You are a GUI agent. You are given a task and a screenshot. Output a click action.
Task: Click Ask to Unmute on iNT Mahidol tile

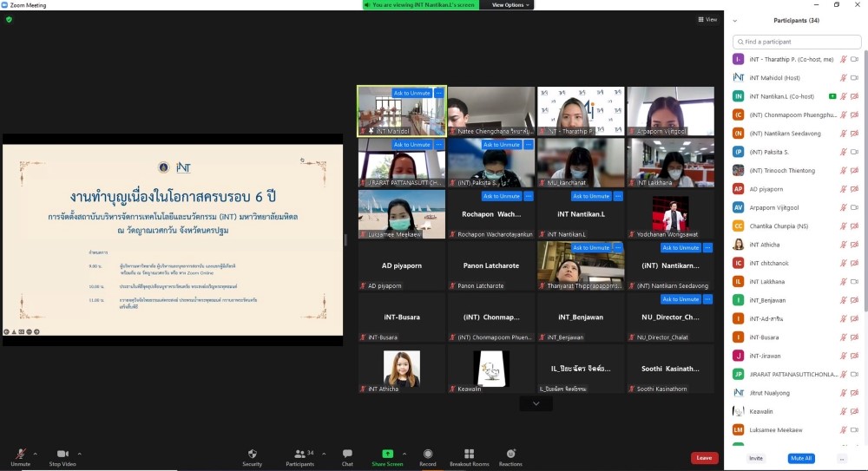coord(411,93)
